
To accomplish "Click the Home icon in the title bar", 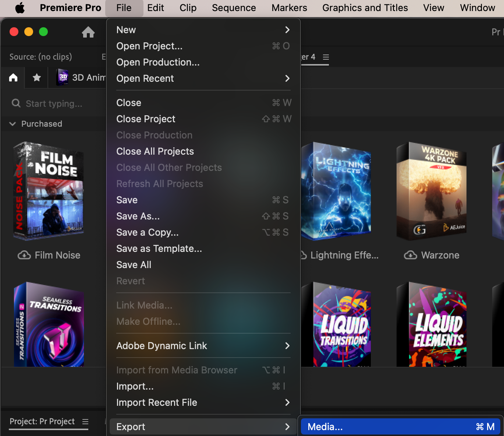I will click(x=88, y=32).
